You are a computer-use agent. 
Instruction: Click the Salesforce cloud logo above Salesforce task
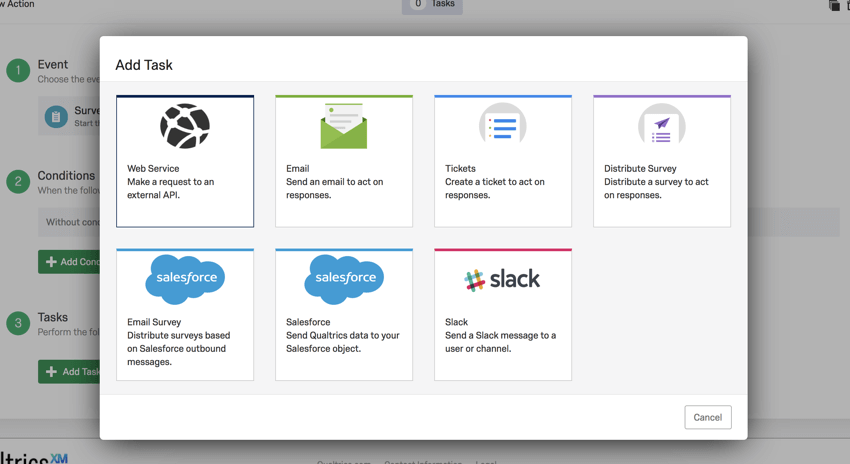tap(344, 279)
